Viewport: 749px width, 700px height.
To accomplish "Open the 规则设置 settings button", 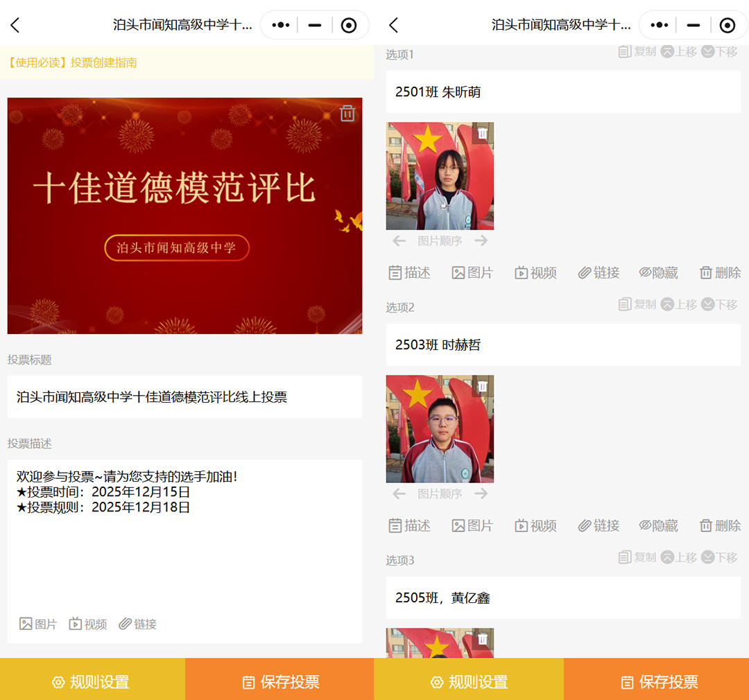I will (x=92, y=681).
